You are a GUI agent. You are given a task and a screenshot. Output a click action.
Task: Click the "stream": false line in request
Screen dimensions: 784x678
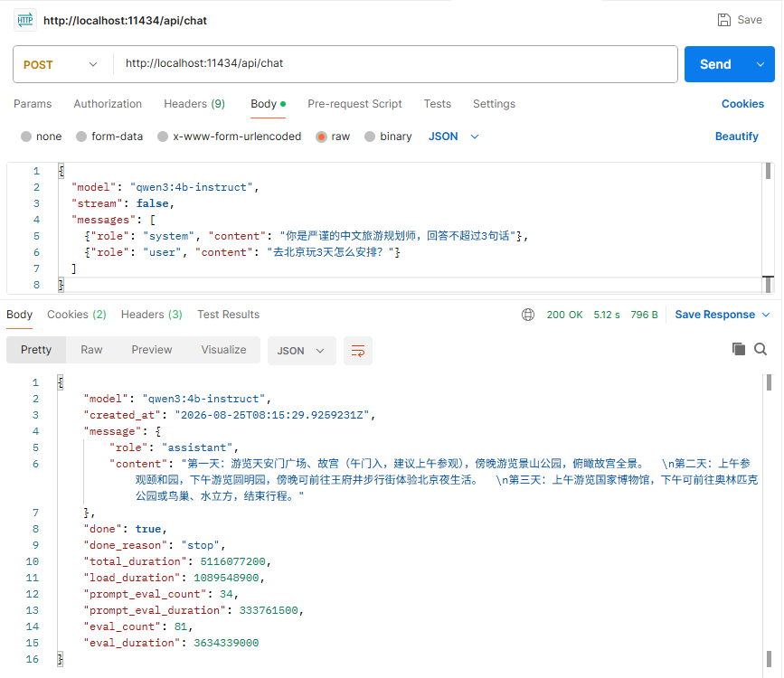(x=122, y=203)
